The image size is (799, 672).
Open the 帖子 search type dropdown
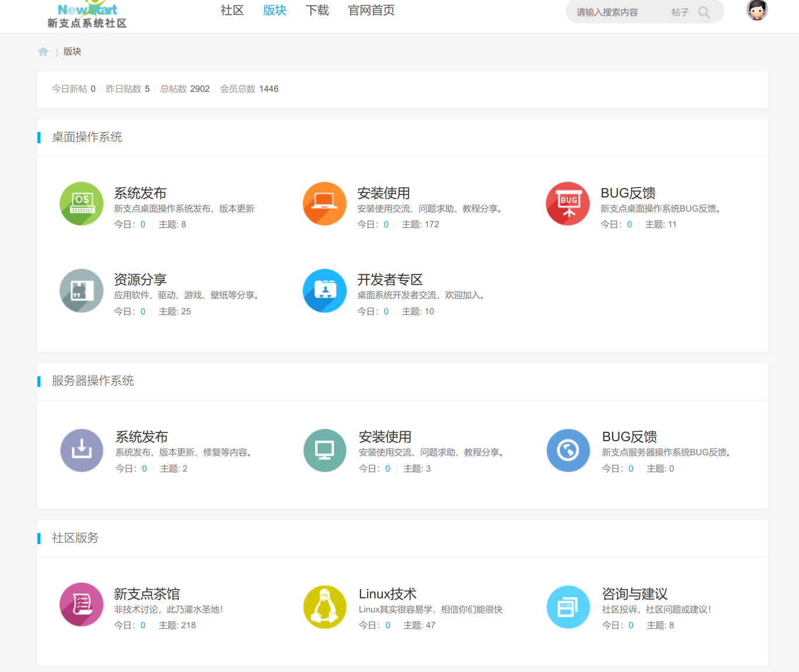[x=680, y=12]
